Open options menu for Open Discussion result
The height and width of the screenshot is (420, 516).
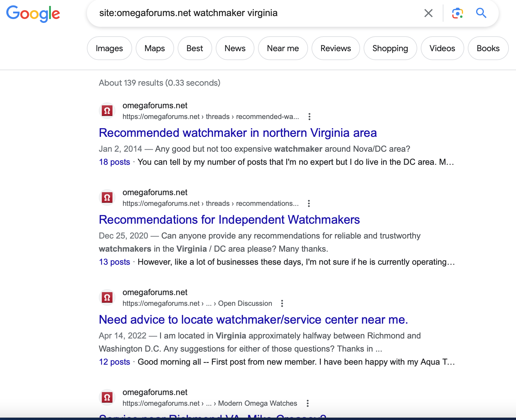tap(282, 303)
